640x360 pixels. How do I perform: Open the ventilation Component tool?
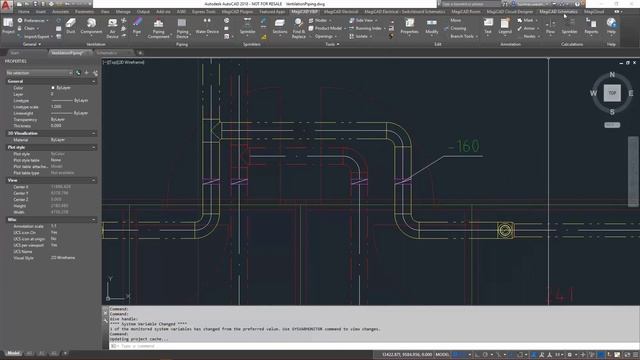pyautogui.click(x=91, y=26)
